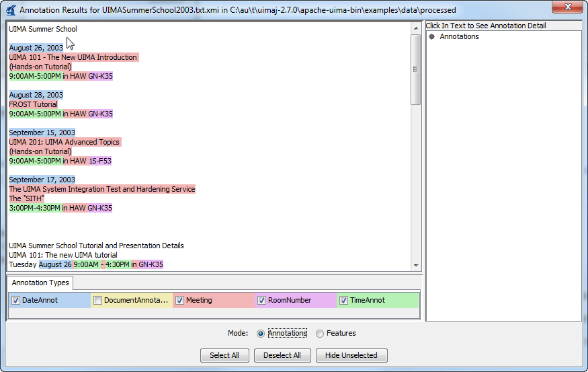This screenshot has width=588, height=372.
Task: Select the Annotations mode radio button
Action: (261, 334)
